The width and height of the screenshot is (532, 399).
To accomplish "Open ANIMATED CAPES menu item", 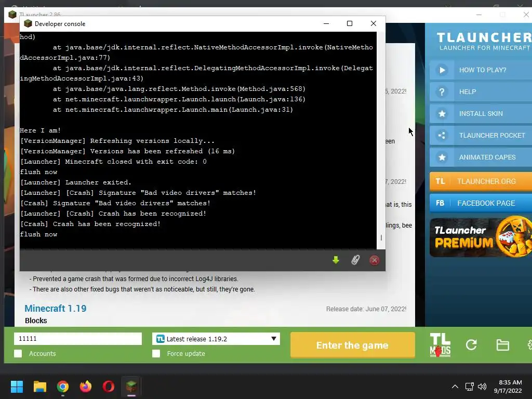I will [x=481, y=157].
